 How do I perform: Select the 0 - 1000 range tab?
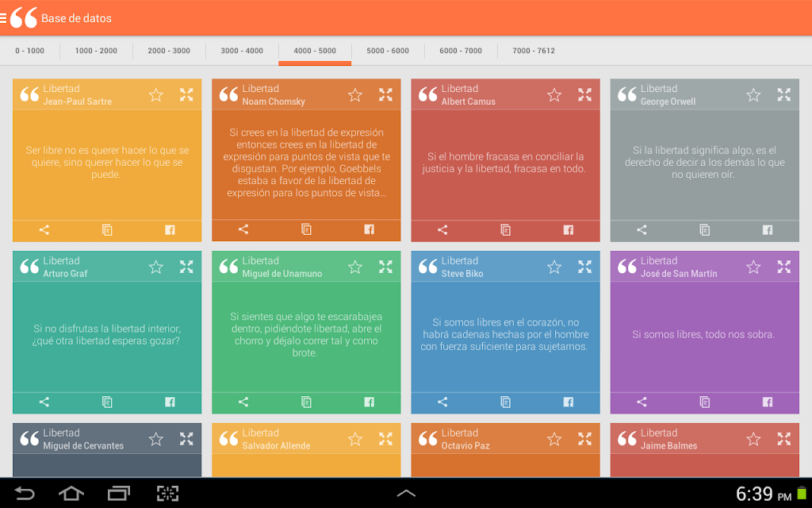30,51
